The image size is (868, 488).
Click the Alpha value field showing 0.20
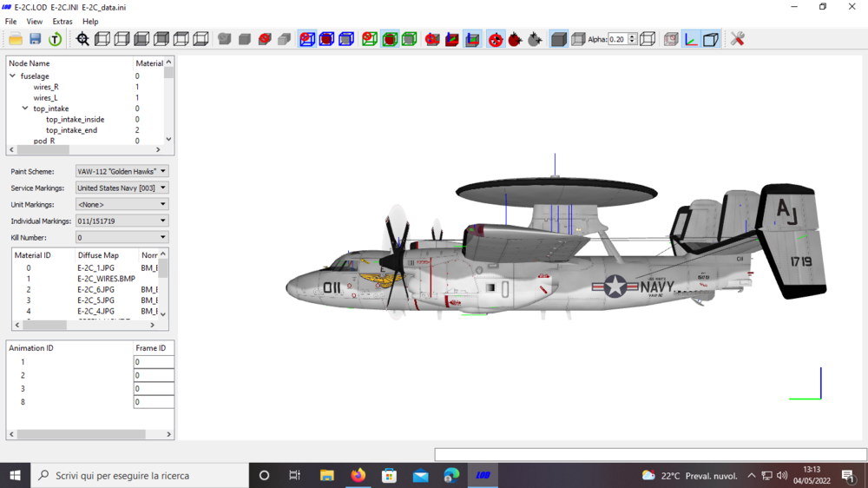point(618,39)
